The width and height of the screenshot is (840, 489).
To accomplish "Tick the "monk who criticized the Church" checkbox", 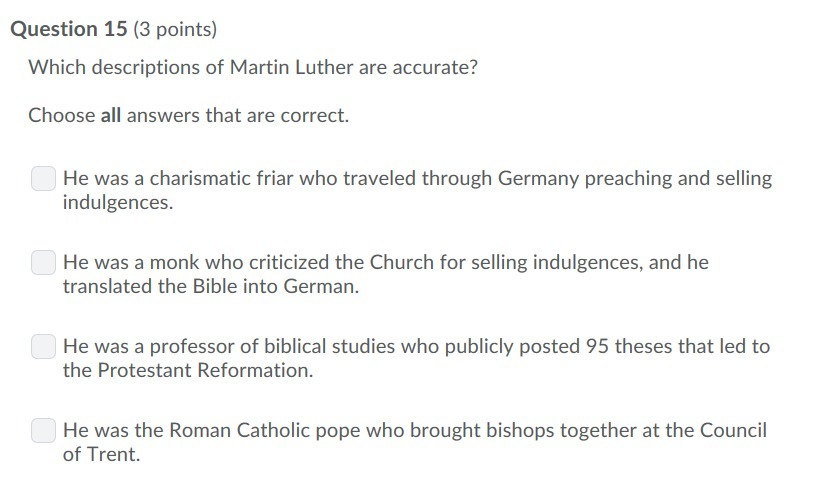I will [x=43, y=262].
